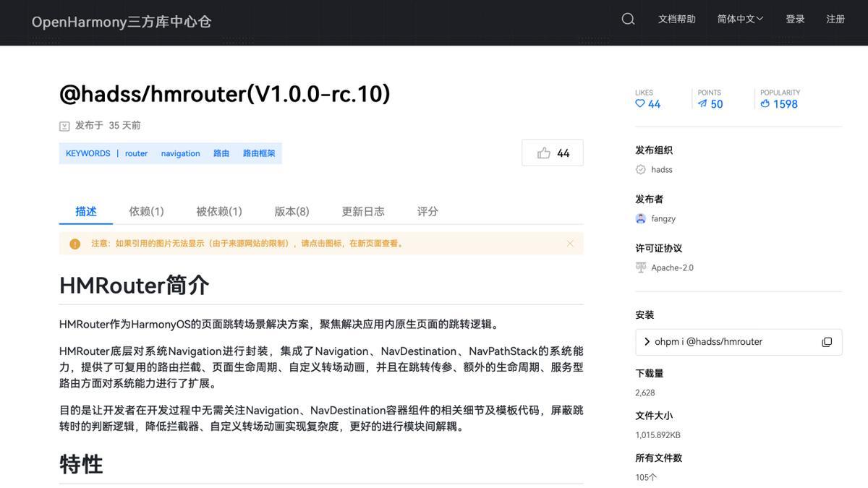
Task: Click the 登录 link
Action: point(795,19)
